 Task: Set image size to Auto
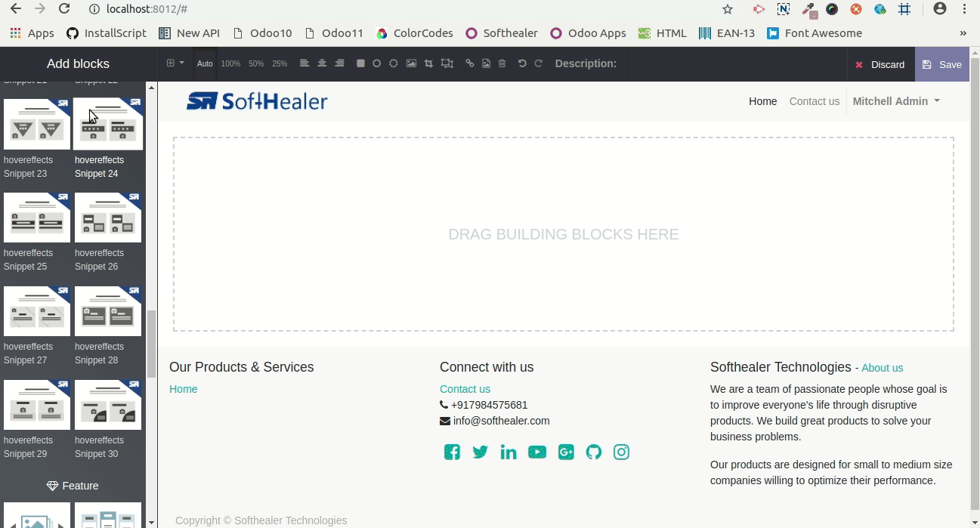205,64
